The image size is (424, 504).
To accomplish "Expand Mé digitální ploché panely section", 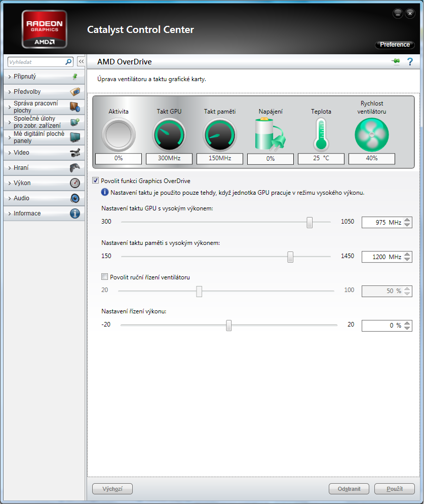I will click(44, 137).
